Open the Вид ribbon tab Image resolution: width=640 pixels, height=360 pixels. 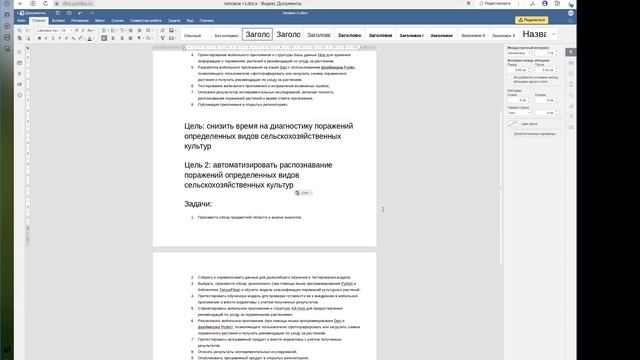pyautogui.click(x=190, y=20)
